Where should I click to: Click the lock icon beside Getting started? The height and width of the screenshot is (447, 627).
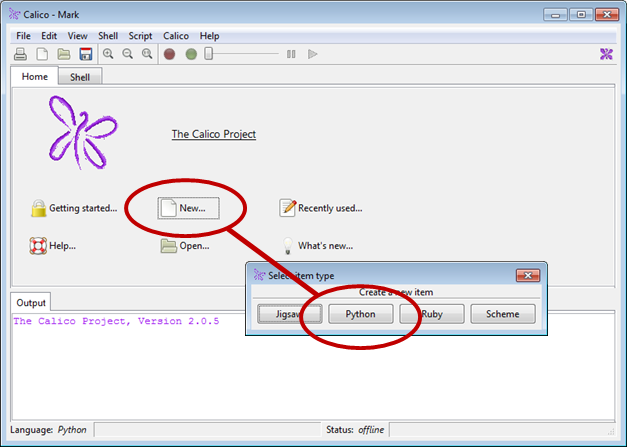point(38,208)
